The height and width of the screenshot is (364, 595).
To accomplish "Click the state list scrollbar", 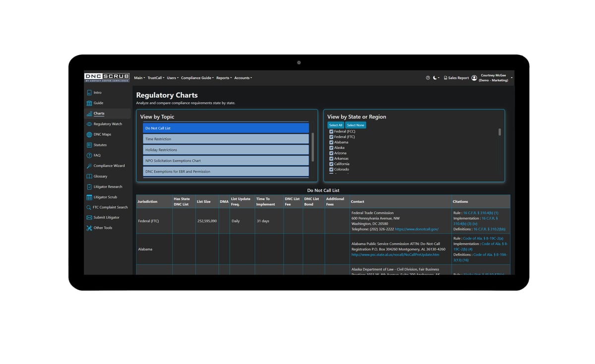I will coord(499,132).
